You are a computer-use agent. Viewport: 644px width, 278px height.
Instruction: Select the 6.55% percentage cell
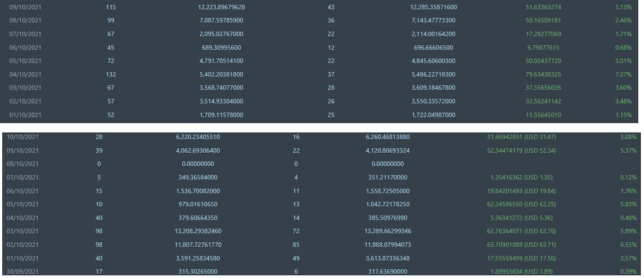coord(628,245)
